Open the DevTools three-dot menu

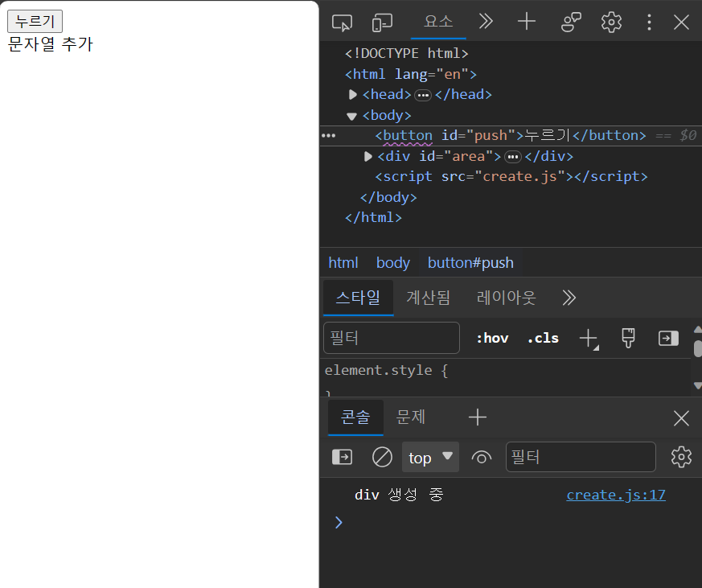(649, 22)
